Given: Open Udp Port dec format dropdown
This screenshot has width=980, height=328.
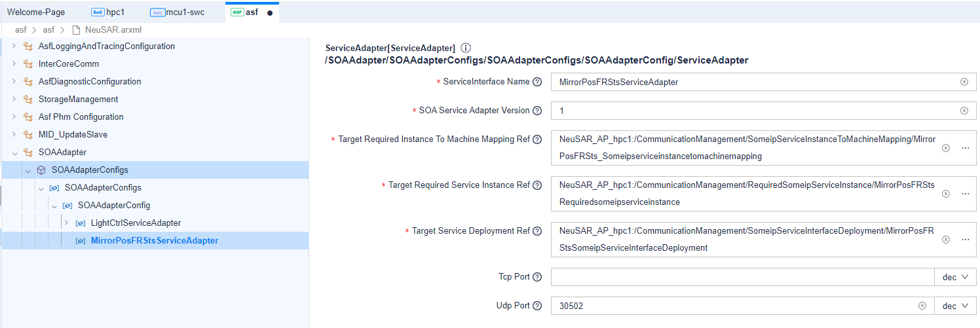Looking at the screenshot, I should (x=954, y=306).
